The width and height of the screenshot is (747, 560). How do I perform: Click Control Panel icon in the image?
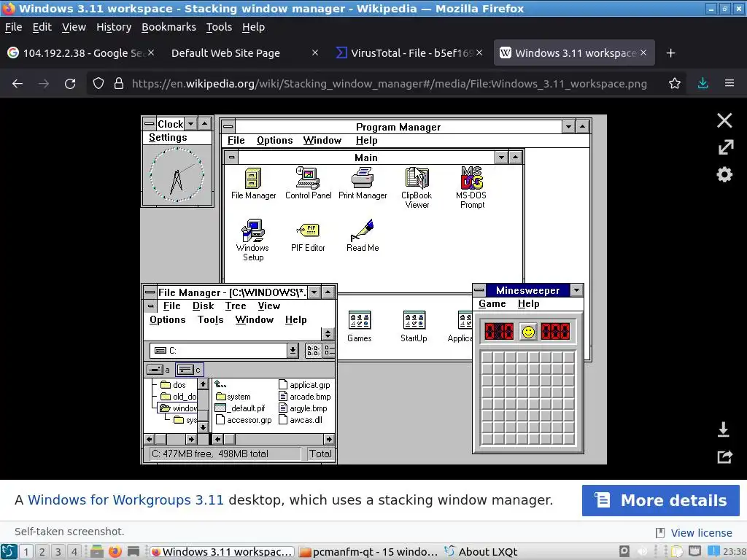click(x=308, y=183)
